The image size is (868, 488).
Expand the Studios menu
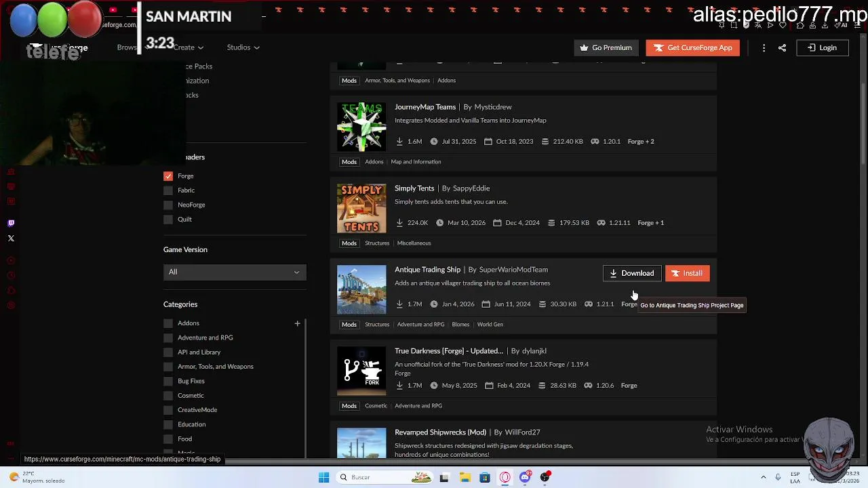tap(243, 47)
